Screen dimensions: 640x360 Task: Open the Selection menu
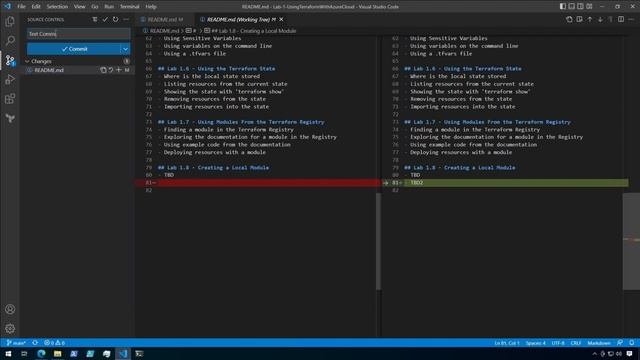(x=57, y=7)
